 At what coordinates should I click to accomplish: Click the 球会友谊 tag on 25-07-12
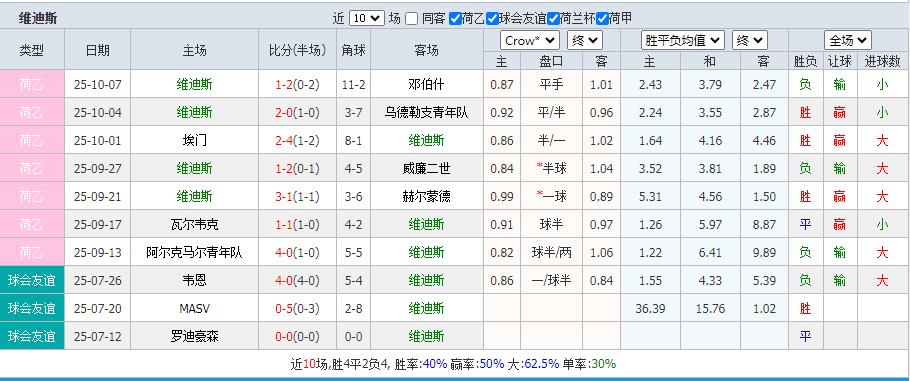coord(32,336)
